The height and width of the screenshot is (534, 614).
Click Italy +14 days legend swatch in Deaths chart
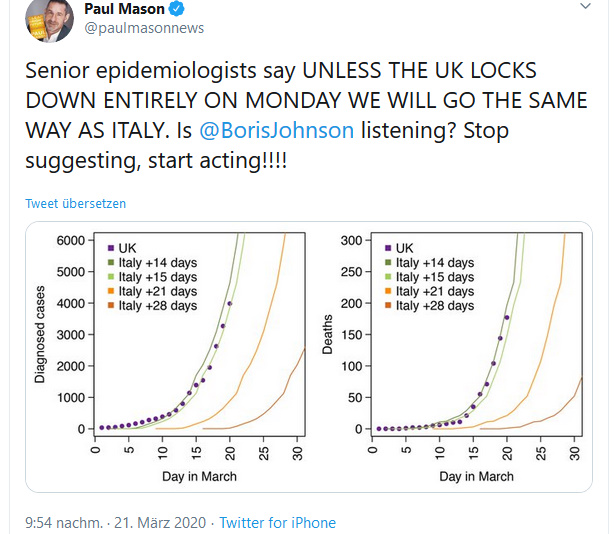[x=386, y=263]
